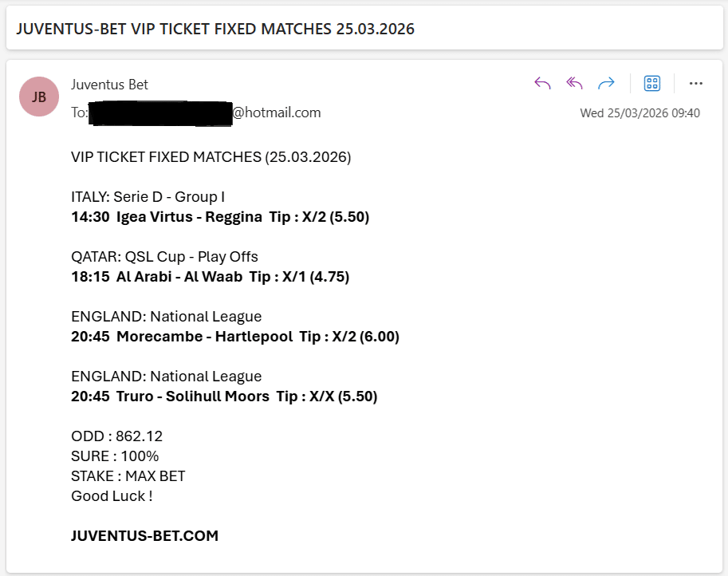Screen dimensions: 728x576
Task: Click the Reply arrow icon
Action: (x=542, y=82)
